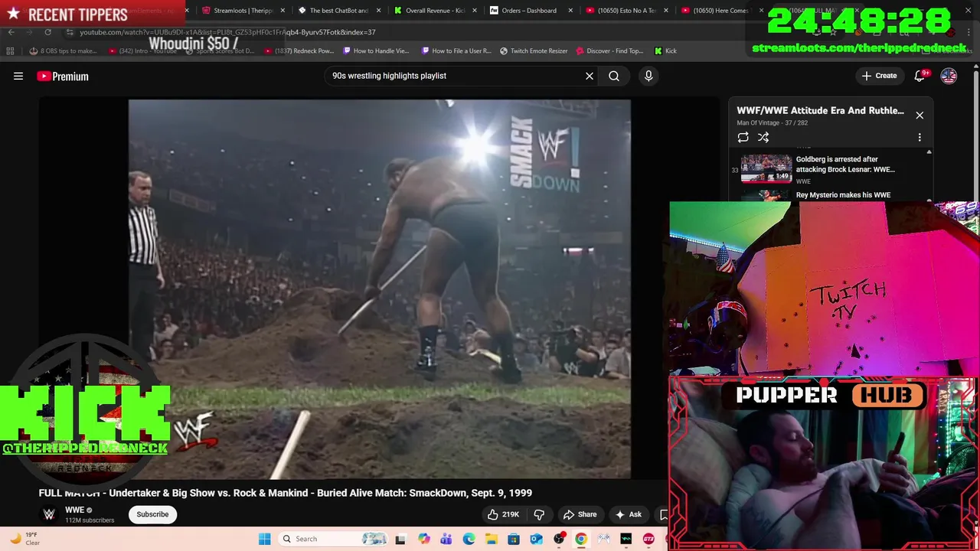This screenshot has width=980, height=551.
Task: Launch Copilot from the taskbar
Action: click(x=423, y=539)
